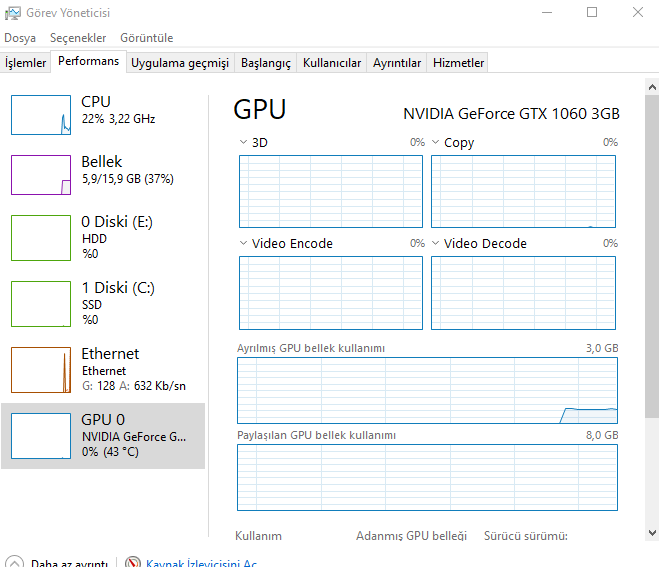Image resolution: width=659 pixels, height=567 pixels.
Task: Click the Resource Monitor icon at bottom
Action: point(133,562)
